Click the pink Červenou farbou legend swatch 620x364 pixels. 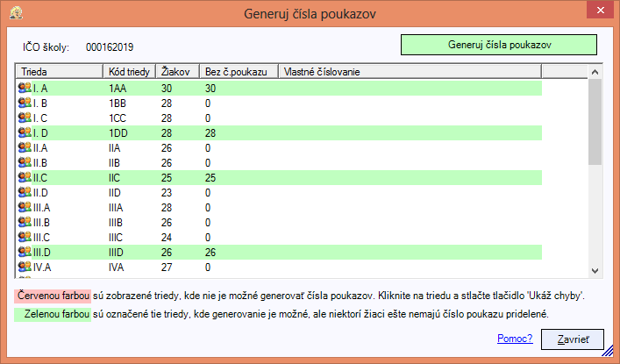coord(53,296)
